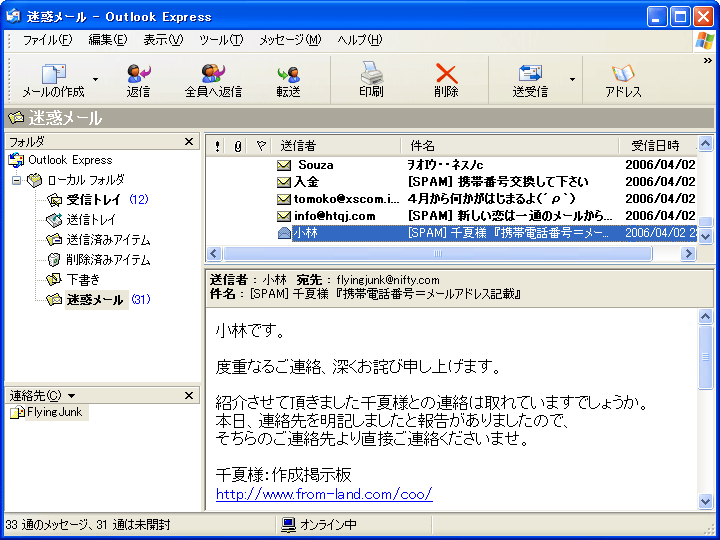
Task: Close the フォルダ pane
Action: click(x=189, y=141)
